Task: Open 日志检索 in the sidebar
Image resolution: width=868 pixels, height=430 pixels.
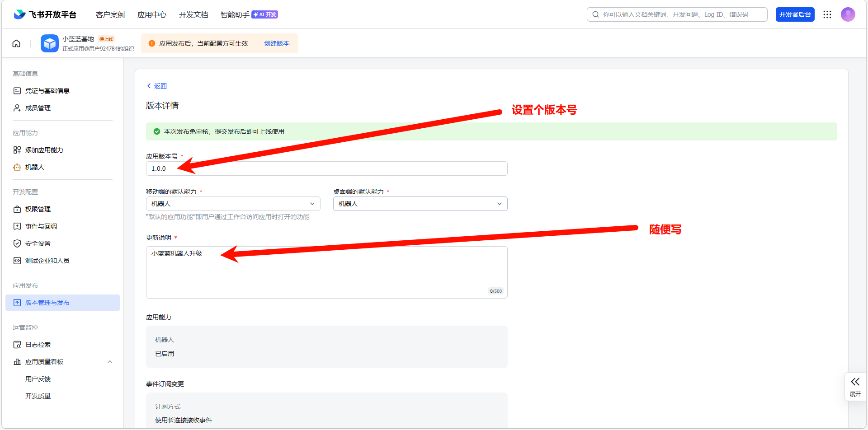Action: (x=38, y=345)
